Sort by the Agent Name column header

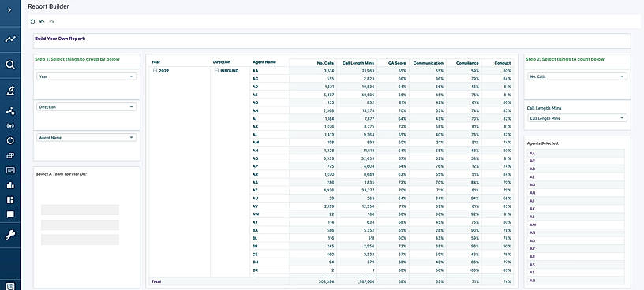pyautogui.click(x=264, y=62)
